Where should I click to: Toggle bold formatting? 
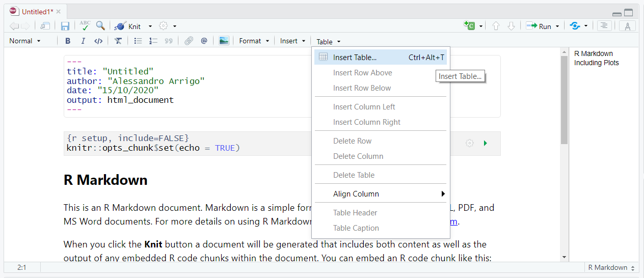[68, 41]
